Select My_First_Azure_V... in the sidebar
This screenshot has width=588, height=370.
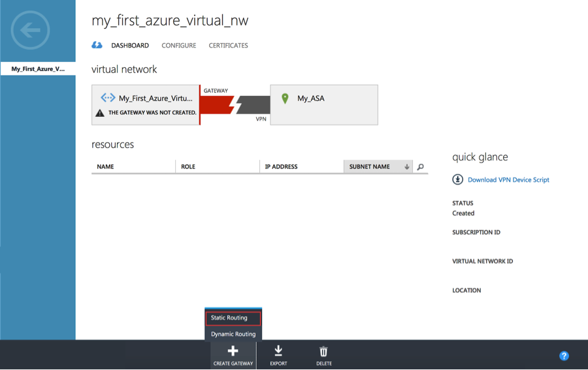click(38, 69)
